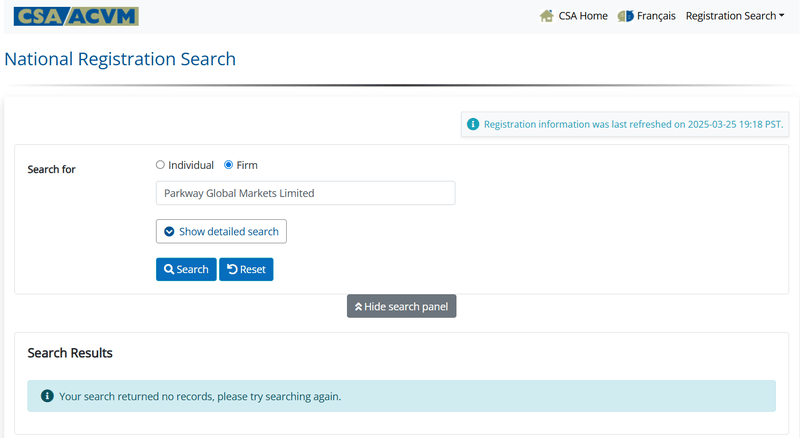Expand Show detailed search options
Viewport: 800px width, 438px height.
coord(221,231)
